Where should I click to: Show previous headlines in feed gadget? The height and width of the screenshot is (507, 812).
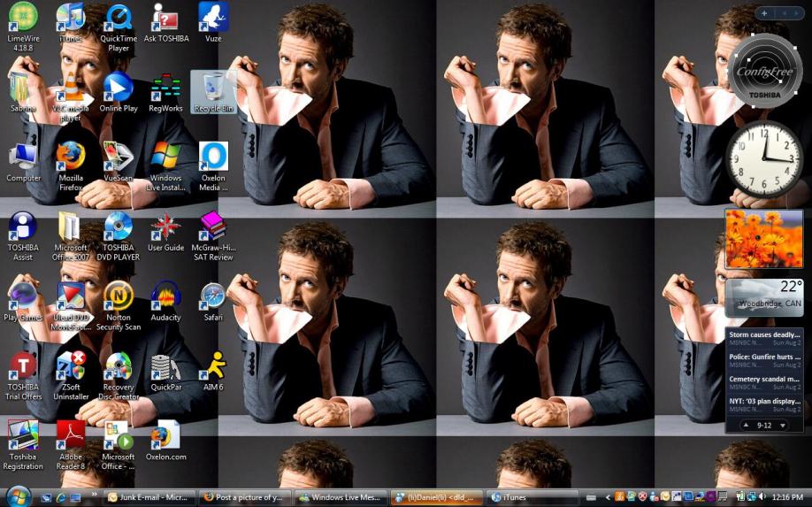click(745, 426)
